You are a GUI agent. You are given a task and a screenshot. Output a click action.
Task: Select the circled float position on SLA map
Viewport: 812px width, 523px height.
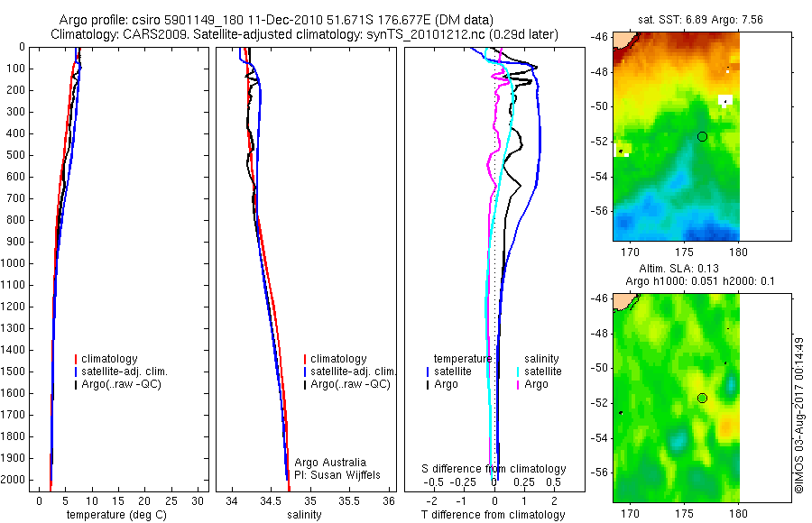coord(702,399)
